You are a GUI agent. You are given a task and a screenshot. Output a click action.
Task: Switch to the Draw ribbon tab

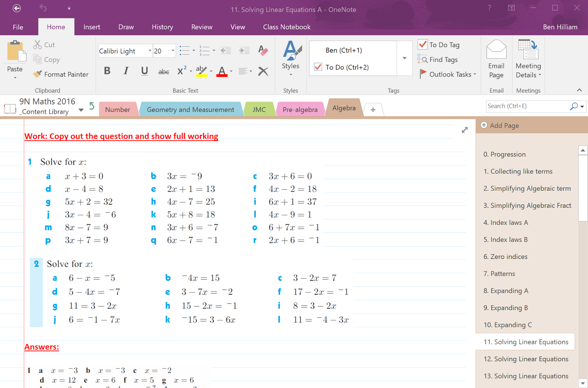[x=126, y=27]
